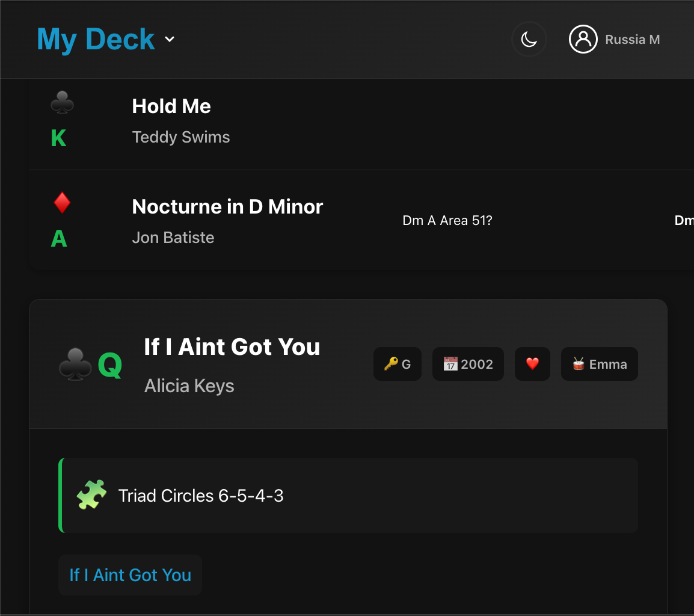Select the clubs suit icon beside Hold Me
This screenshot has height=616, width=694.
click(x=62, y=102)
